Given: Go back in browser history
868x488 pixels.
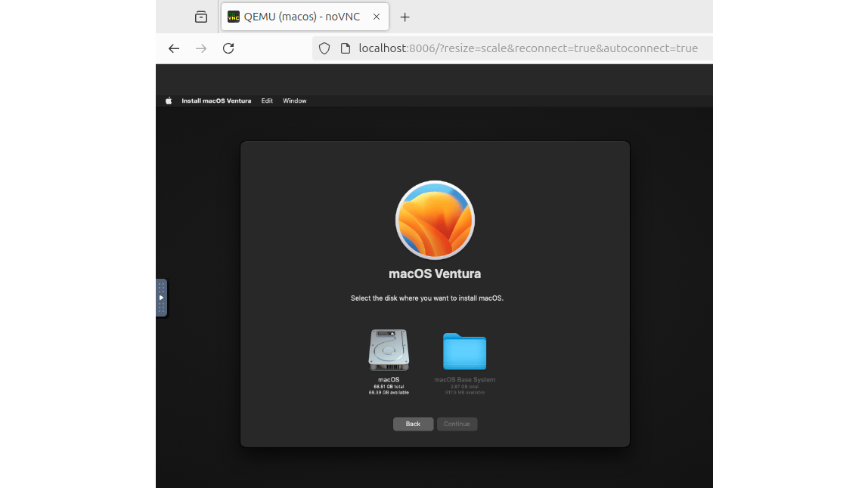Looking at the screenshot, I should [174, 48].
